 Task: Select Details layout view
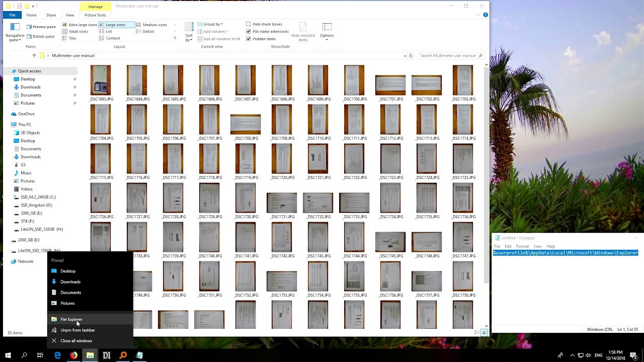145,32
